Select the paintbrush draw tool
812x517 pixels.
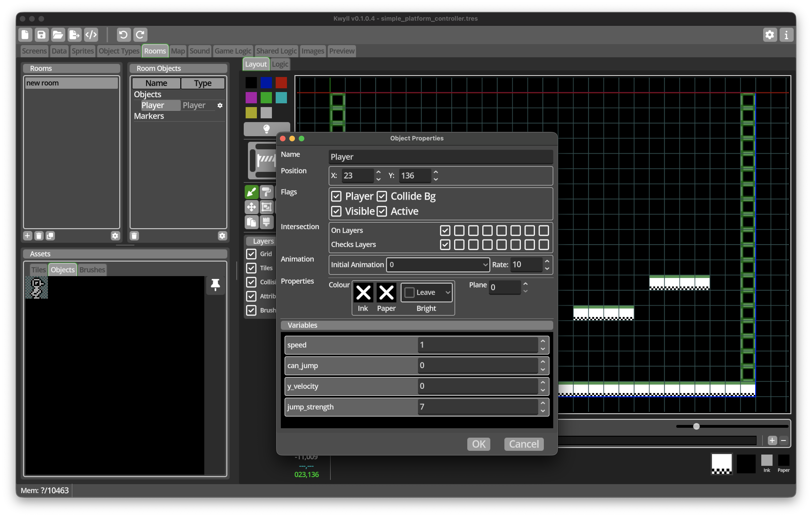click(251, 192)
